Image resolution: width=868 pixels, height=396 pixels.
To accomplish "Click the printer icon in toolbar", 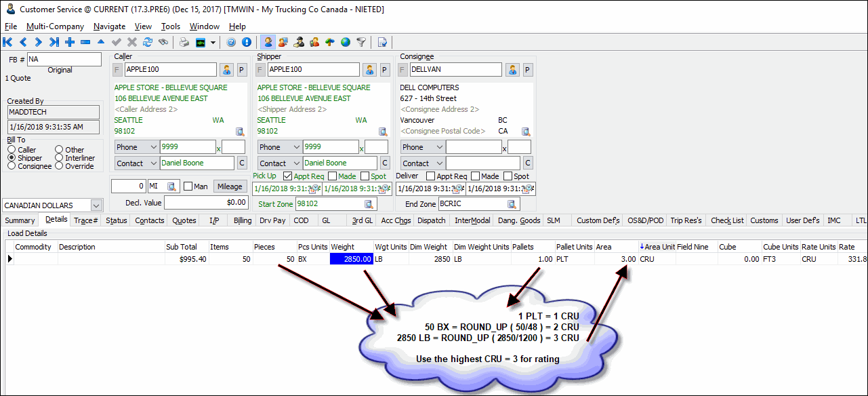I will point(184,42).
